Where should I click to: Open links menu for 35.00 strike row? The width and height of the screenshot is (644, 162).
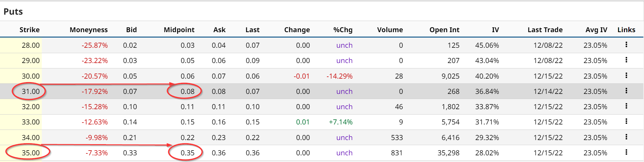tap(626, 152)
